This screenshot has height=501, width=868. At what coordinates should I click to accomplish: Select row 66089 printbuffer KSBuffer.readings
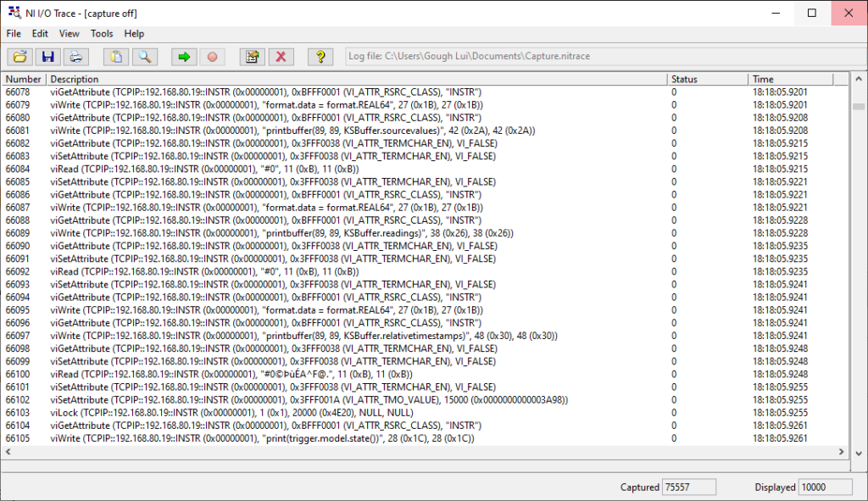click(426, 233)
